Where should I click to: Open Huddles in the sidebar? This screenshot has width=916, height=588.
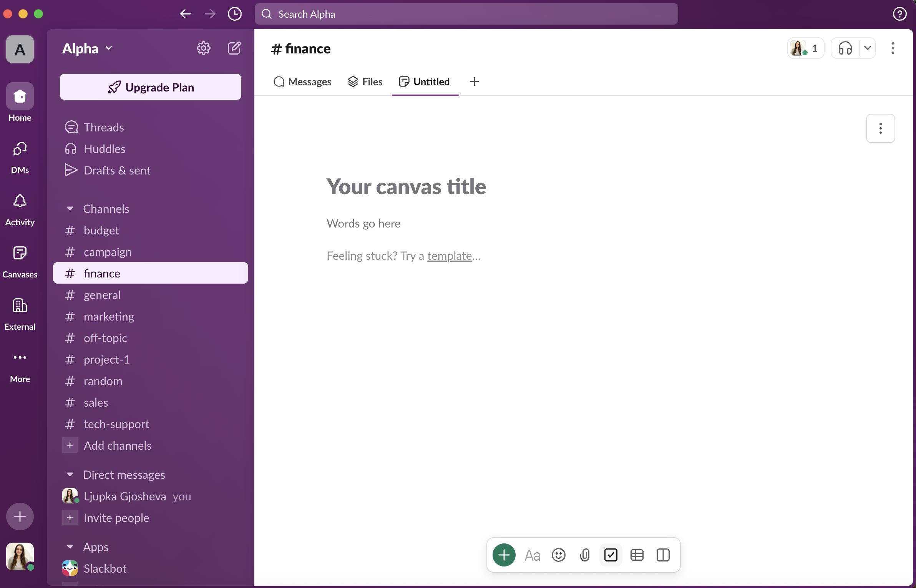tap(151, 149)
